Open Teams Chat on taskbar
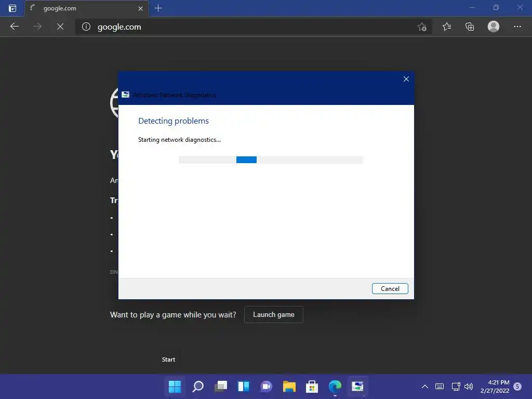The image size is (532, 399). (267, 386)
